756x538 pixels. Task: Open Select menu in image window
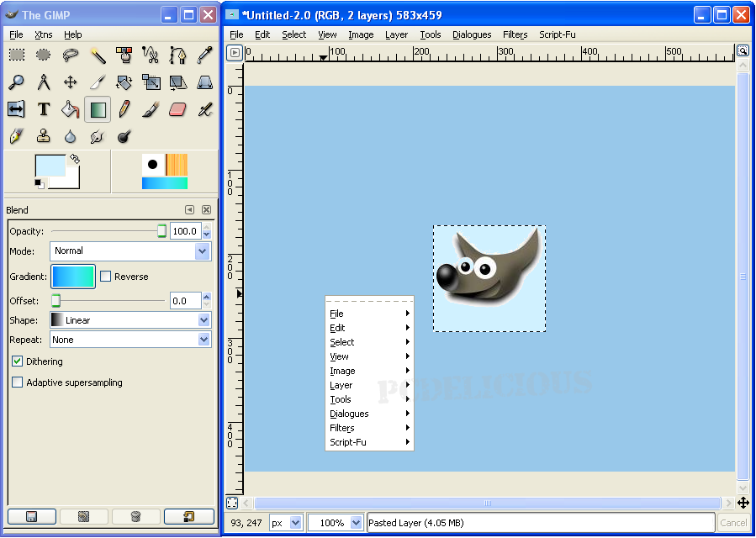294,34
